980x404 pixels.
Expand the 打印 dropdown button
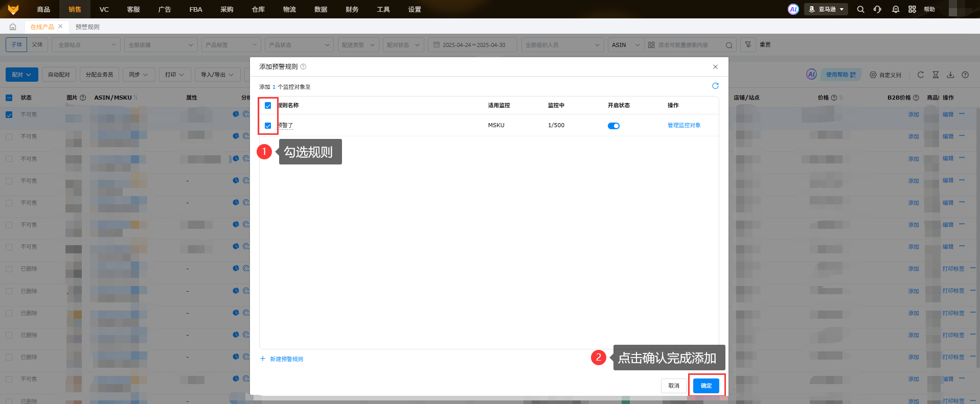[x=175, y=75]
